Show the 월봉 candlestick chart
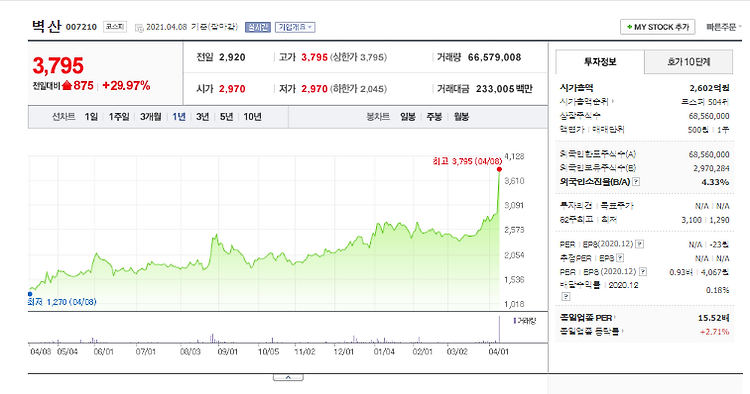The height and width of the screenshot is (394, 750). tap(462, 117)
